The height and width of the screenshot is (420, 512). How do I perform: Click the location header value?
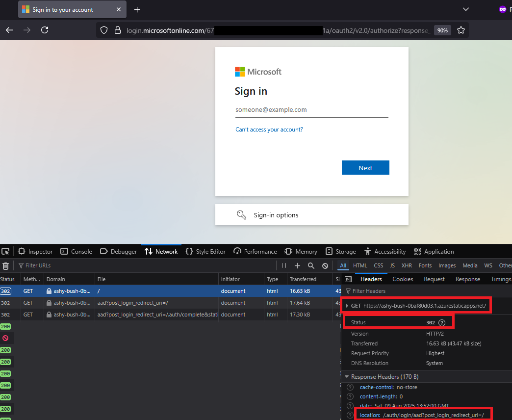pos(434,415)
